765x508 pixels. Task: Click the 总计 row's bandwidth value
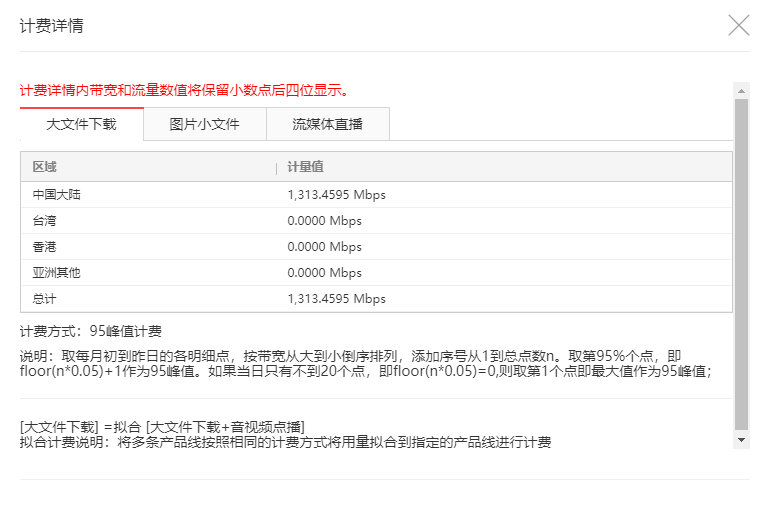(x=336, y=299)
